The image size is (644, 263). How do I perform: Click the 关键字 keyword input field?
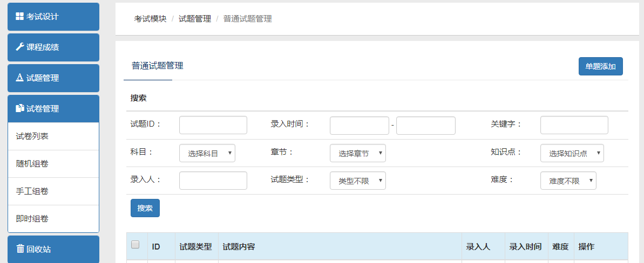point(574,125)
